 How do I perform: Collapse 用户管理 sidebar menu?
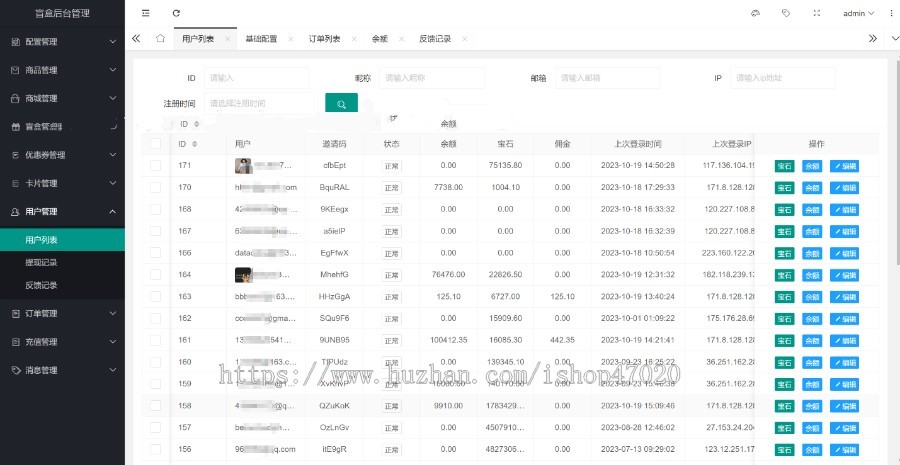point(62,211)
